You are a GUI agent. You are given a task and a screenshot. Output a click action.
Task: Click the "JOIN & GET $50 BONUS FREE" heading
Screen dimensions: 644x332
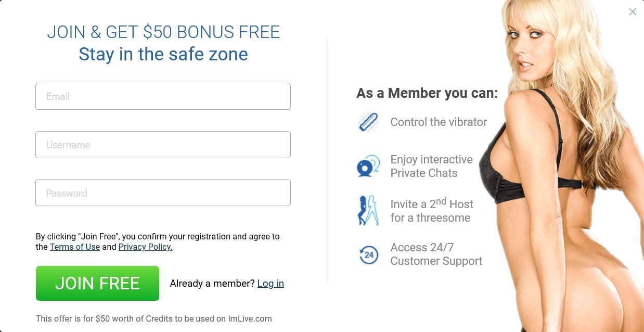pyautogui.click(x=163, y=32)
